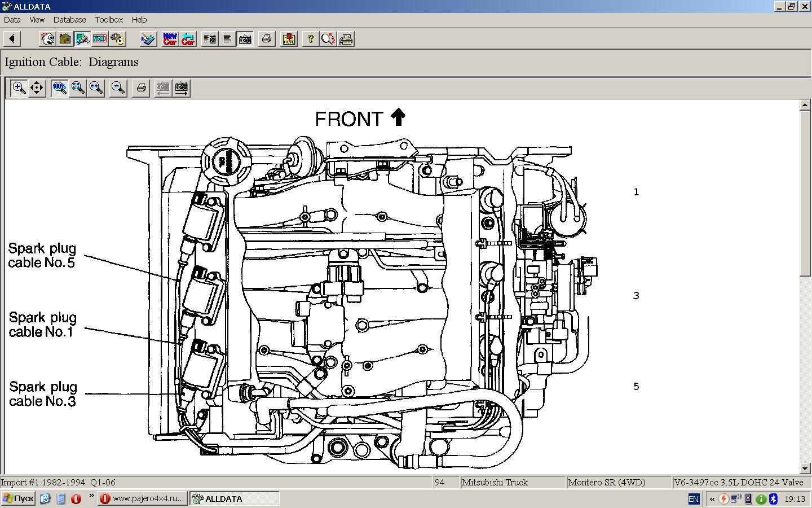Screen dimensions: 812x508
Task: Toggle the zoom-in magnifier tool
Action: pos(19,88)
